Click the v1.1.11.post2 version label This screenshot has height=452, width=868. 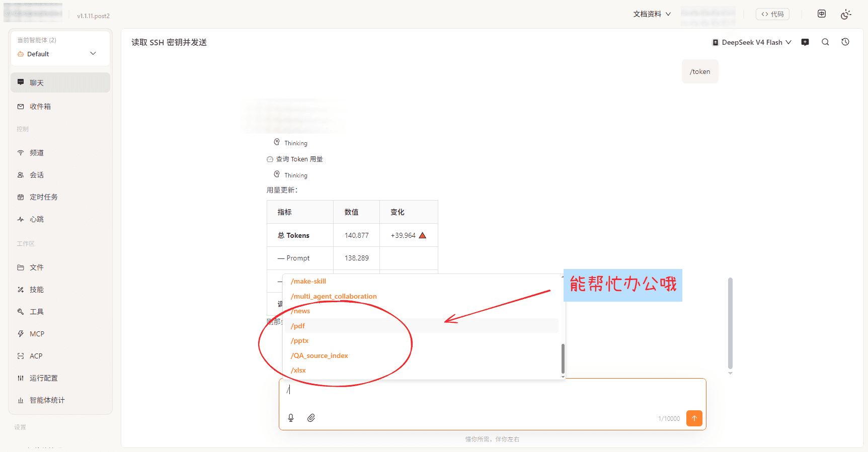(x=93, y=16)
